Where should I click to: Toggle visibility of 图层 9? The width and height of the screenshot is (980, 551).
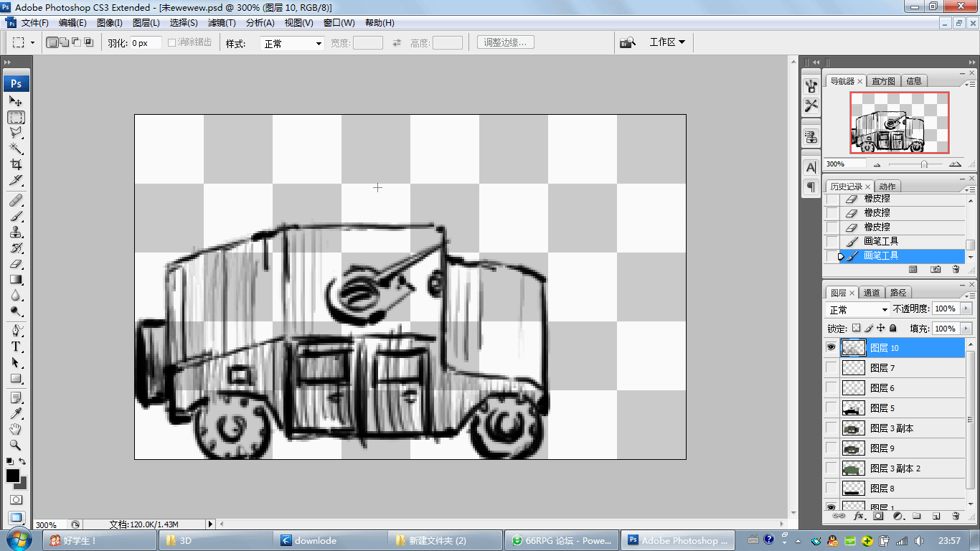click(831, 448)
